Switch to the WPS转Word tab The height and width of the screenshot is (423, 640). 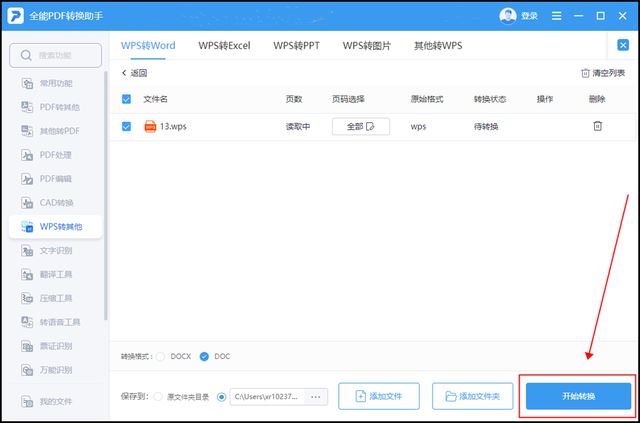[x=148, y=45]
